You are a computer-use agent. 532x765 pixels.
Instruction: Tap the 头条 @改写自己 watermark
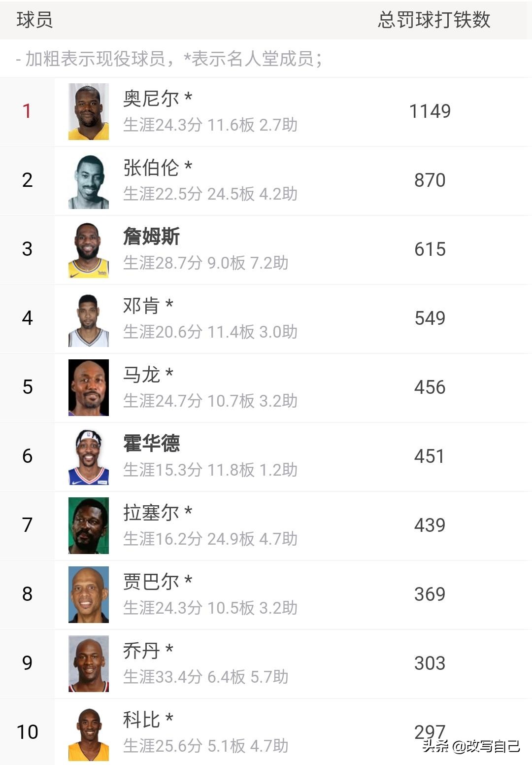[x=471, y=746]
